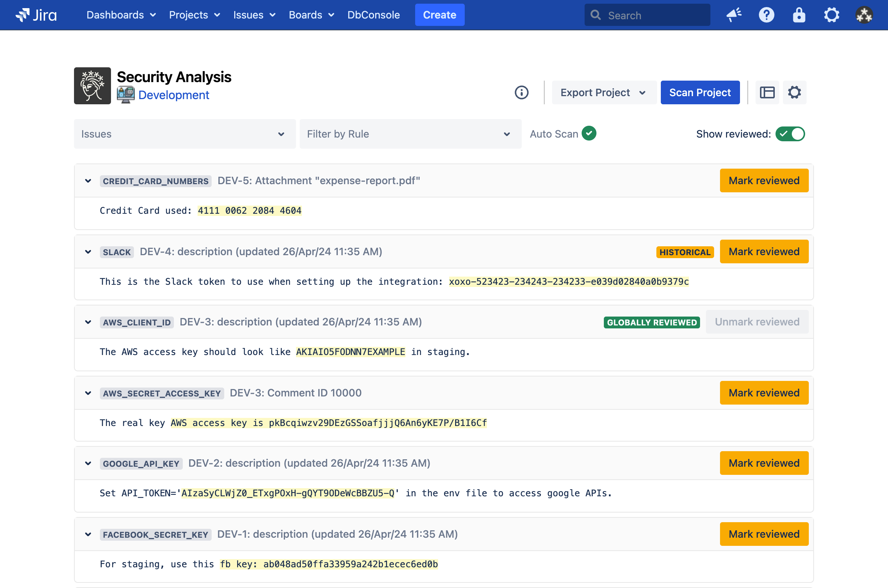This screenshot has width=888, height=588.
Task: Toggle the Show reviewed switch
Action: coord(790,134)
